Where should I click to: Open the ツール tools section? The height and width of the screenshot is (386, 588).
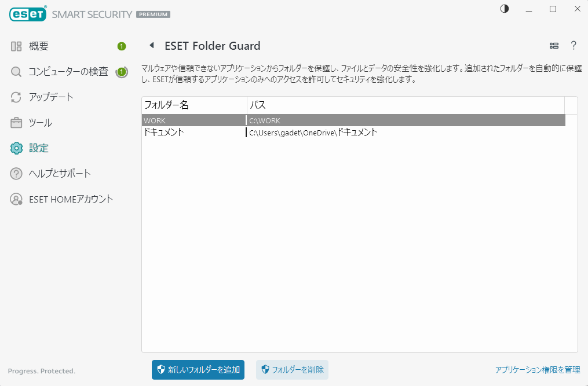[x=41, y=123]
